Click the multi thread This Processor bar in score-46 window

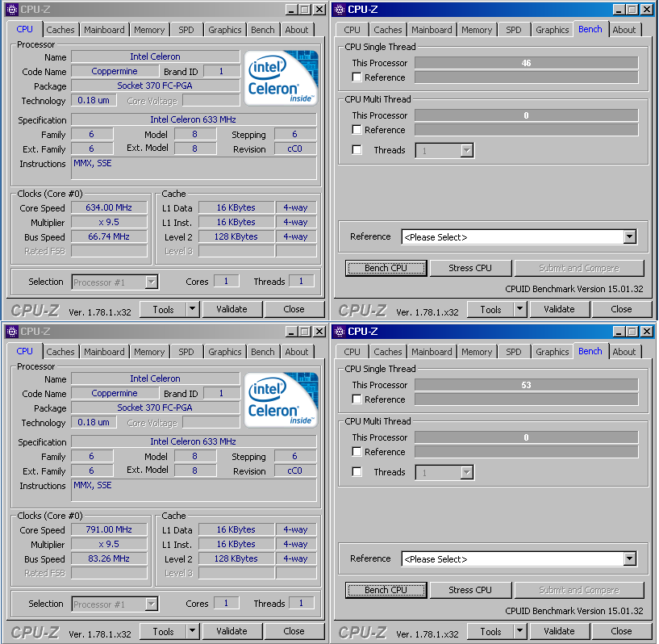(x=526, y=115)
